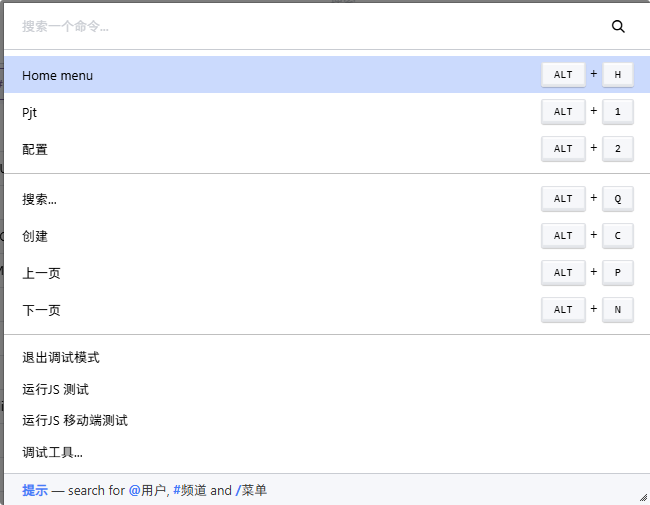Click the Q shortcut key badge
This screenshot has width=650, height=505.
tap(618, 199)
